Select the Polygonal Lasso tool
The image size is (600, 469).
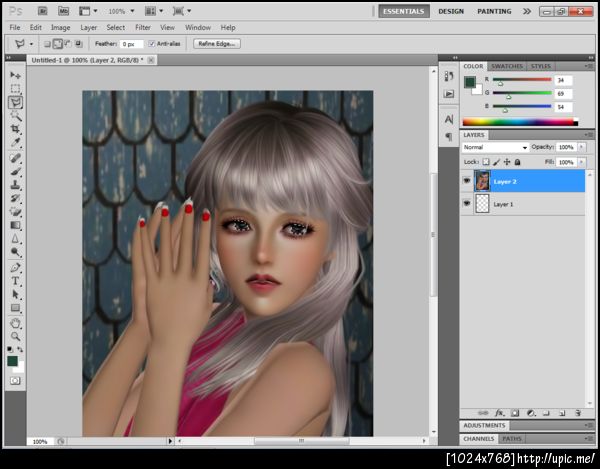(15, 102)
